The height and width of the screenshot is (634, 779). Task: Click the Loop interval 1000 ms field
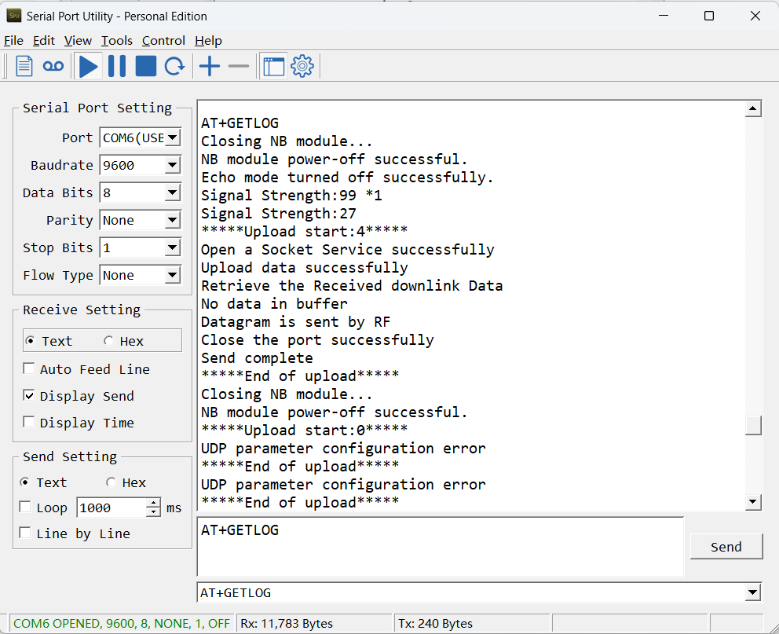click(112, 507)
